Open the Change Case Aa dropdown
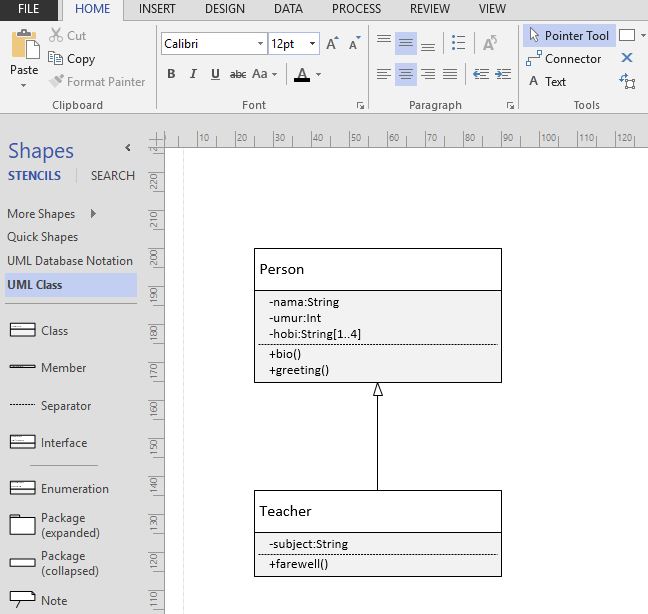 [264, 74]
